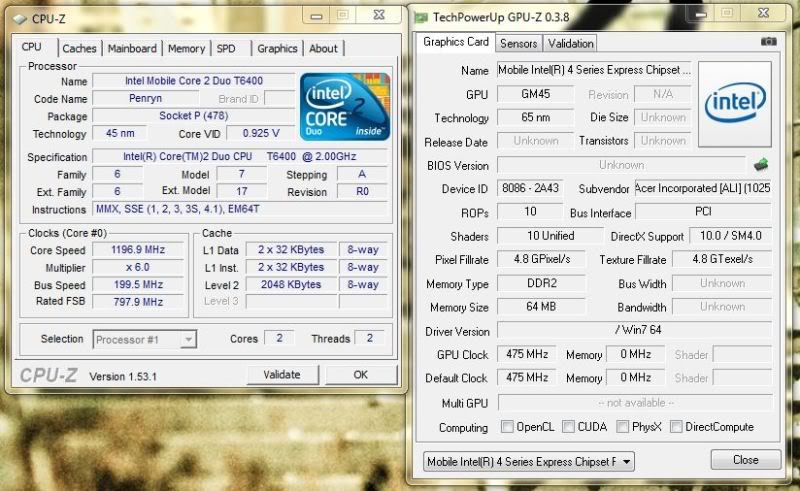Click the Level 2 cache value 2048 KBytes
This screenshot has width=800, height=491.
tap(291, 284)
